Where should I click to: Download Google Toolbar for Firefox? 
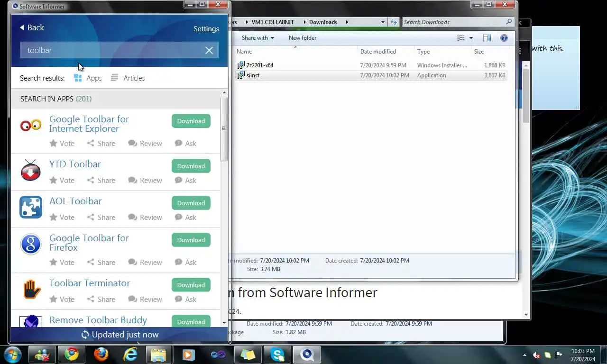tap(191, 240)
